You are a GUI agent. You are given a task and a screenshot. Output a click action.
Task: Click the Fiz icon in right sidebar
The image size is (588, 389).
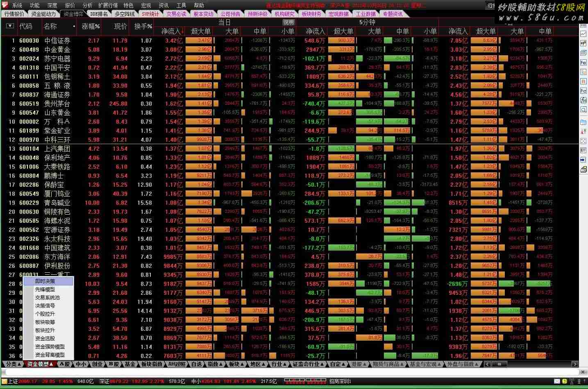tap(583, 91)
